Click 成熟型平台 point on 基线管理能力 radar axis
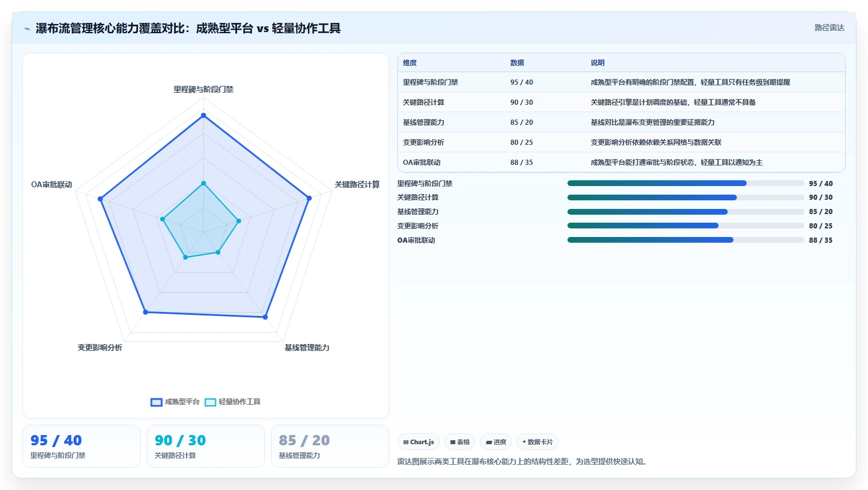868x490 pixels. tap(265, 317)
